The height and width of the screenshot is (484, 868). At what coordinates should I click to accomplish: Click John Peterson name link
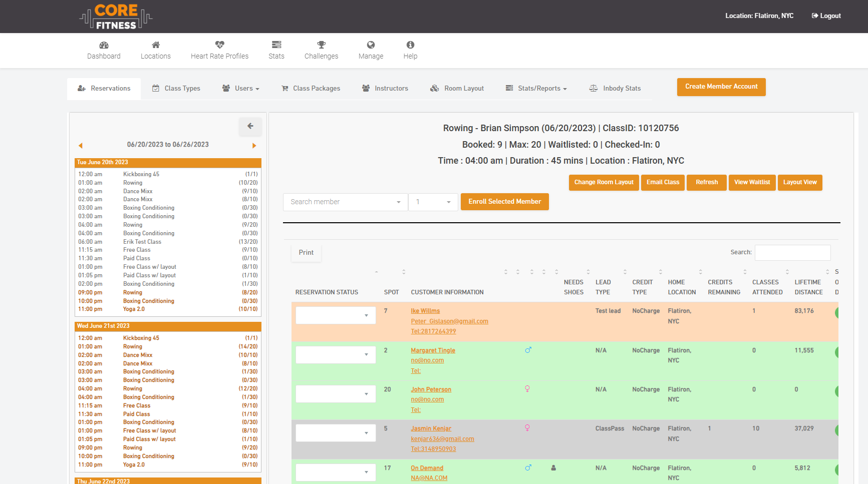click(431, 389)
